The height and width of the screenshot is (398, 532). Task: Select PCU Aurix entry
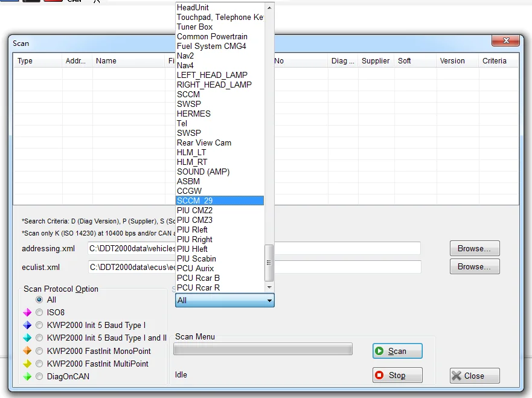pyautogui.click(x=220, y=268)
